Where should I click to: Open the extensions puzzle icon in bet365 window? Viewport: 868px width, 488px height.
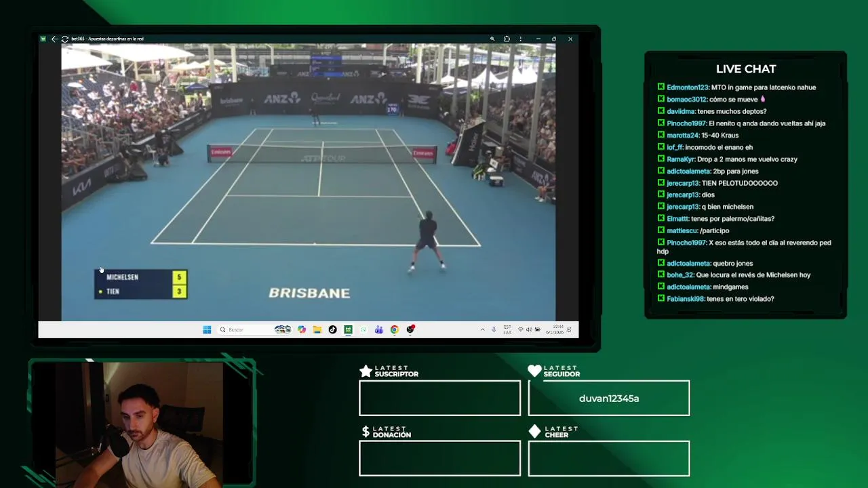coord(507,39)
